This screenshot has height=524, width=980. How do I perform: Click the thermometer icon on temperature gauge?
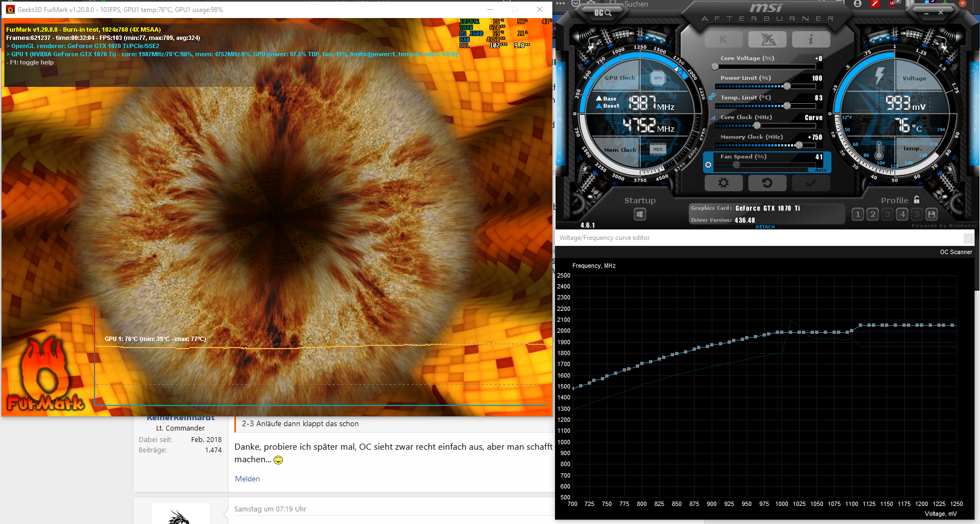coord(879,150)
